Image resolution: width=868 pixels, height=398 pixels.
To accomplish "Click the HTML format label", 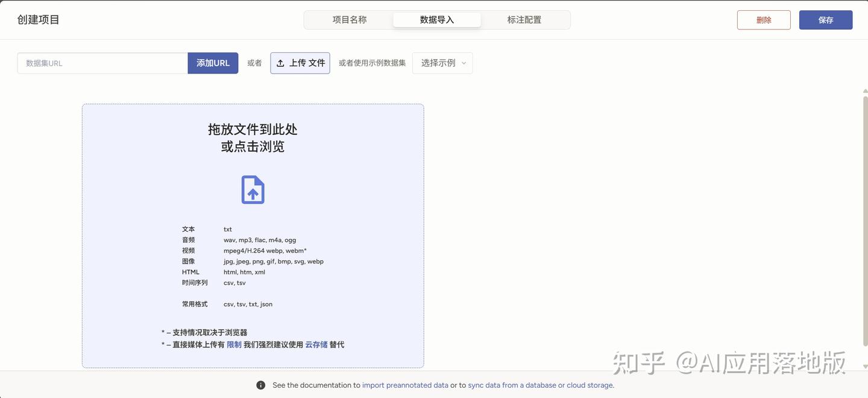I will 190,272.
